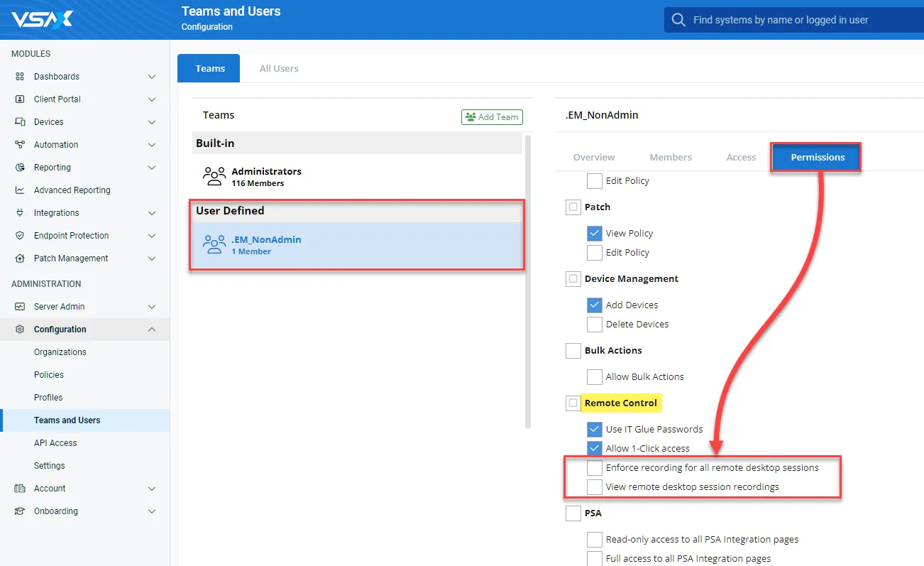Click the search magnifier icon
This screenshot has width=924, height=566.
click(678, 20)
